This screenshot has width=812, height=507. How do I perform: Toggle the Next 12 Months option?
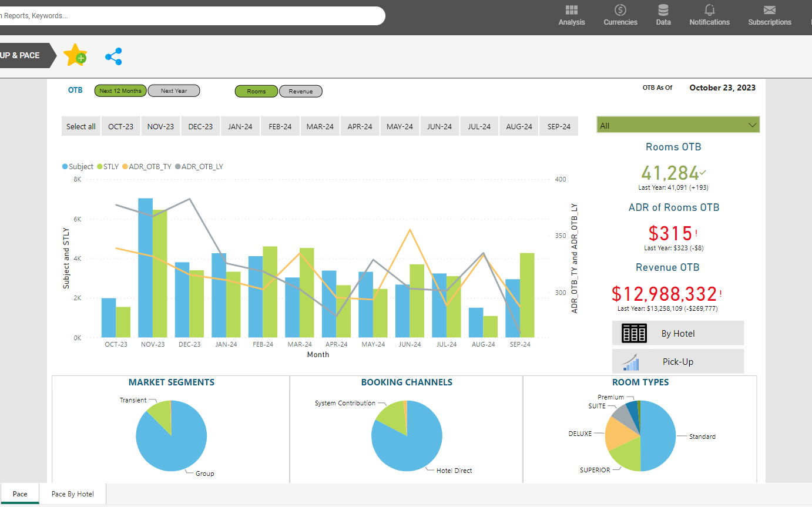[120, 91]
